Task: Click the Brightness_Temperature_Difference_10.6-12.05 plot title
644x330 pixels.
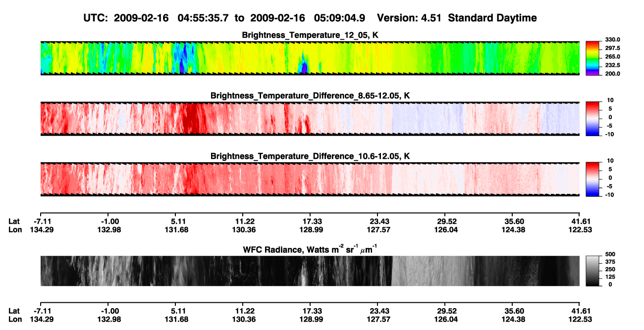Action: 310,156
